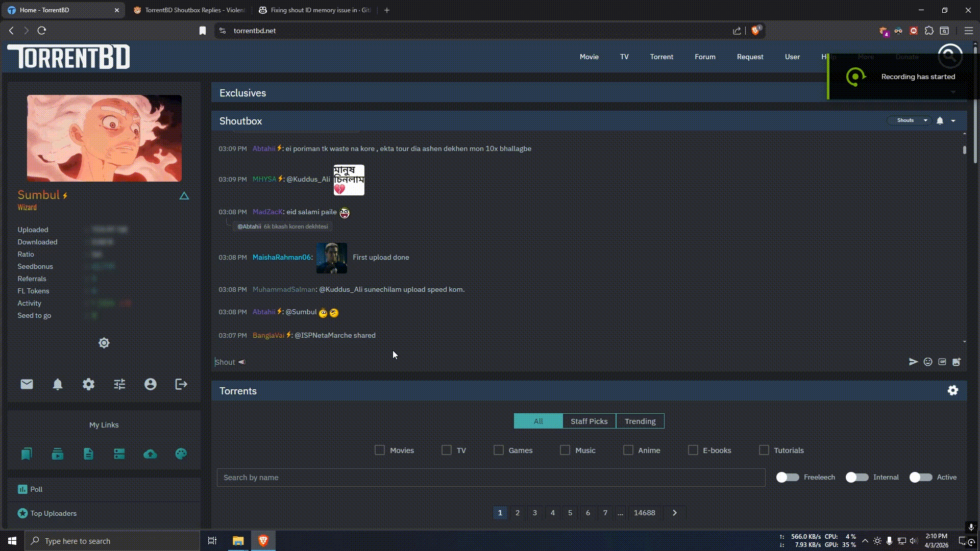Toggle the Internal filter switch
Viewport: 980px width, 551px height.
pos(856,477)
